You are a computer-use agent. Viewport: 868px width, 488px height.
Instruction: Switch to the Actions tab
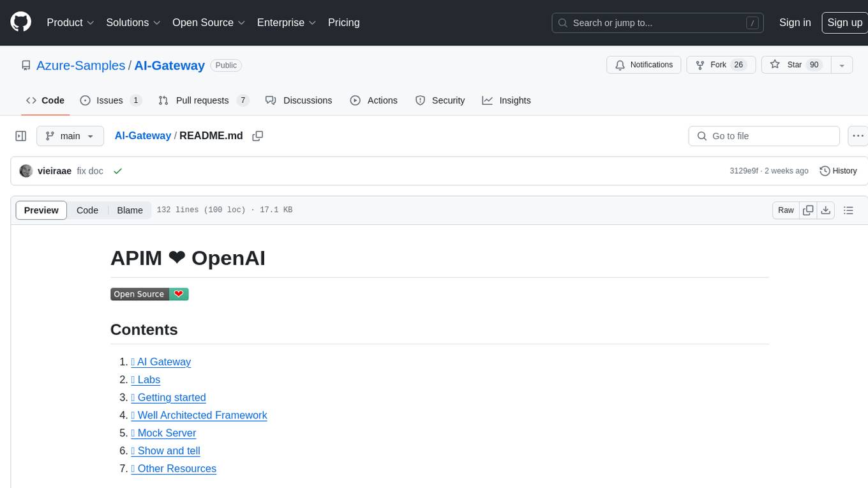coord(374,100)
